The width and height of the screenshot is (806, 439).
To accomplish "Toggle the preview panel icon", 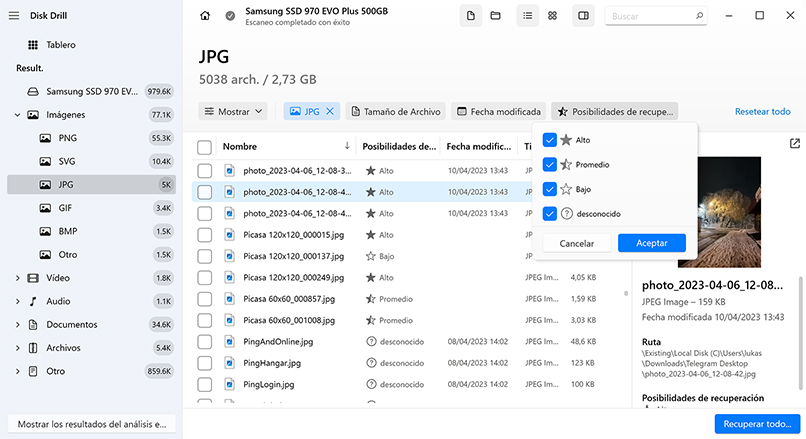I will pyautogui.click(x=583, y=16).
